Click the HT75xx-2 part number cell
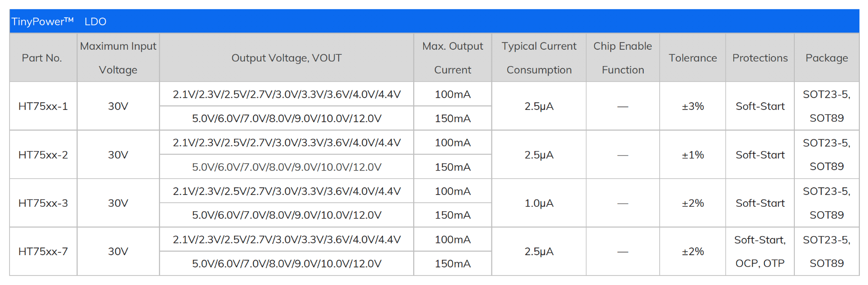Image resolution: width=868 pixels, height=285 pixels. [43, 155]
